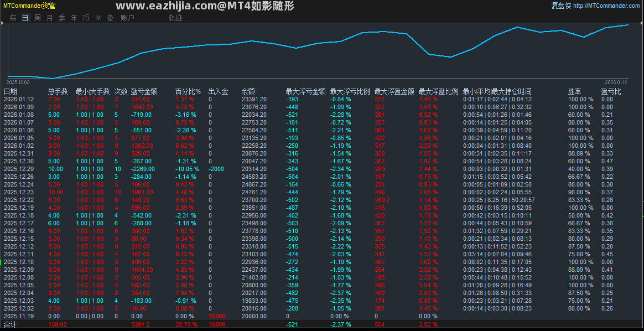
Task: Click the 次数 column header
Action: click(x=121, y=91)
